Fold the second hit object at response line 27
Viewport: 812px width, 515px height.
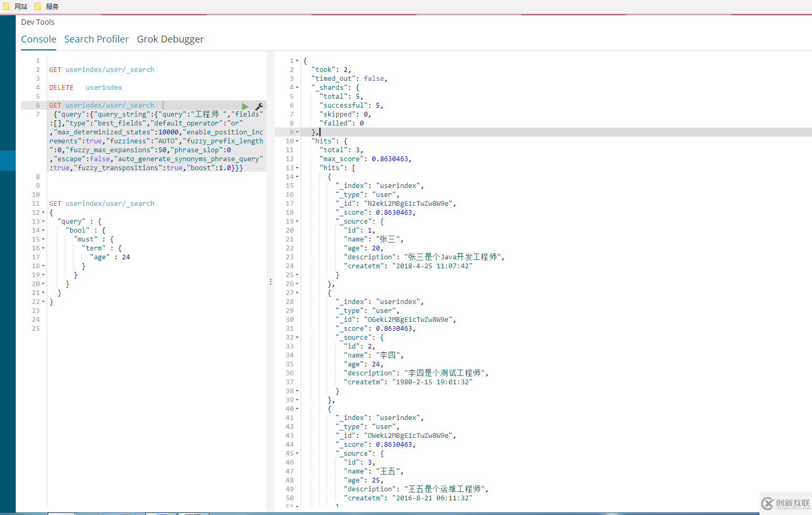(x=297, y=293)
